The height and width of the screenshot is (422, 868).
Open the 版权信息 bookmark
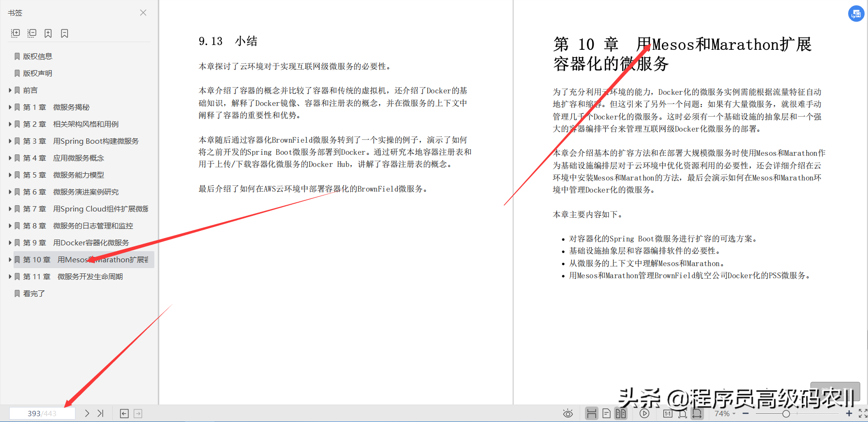tap(38, 56)
